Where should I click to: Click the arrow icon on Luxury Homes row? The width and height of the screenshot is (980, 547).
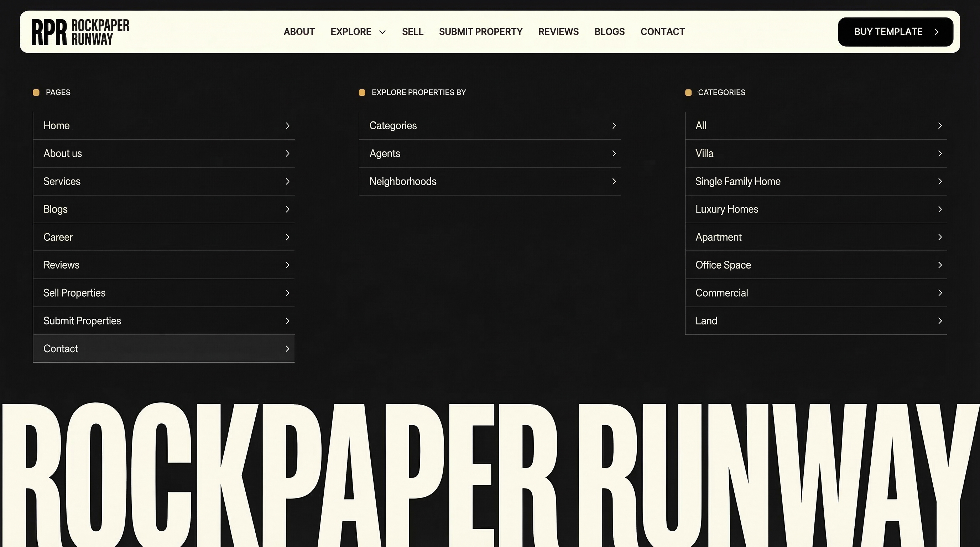[940, 209]
